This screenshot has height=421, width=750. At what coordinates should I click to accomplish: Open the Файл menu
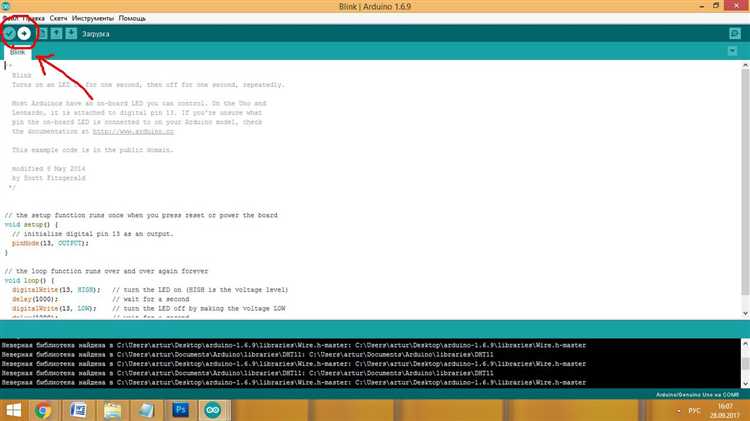pos(10,18)
